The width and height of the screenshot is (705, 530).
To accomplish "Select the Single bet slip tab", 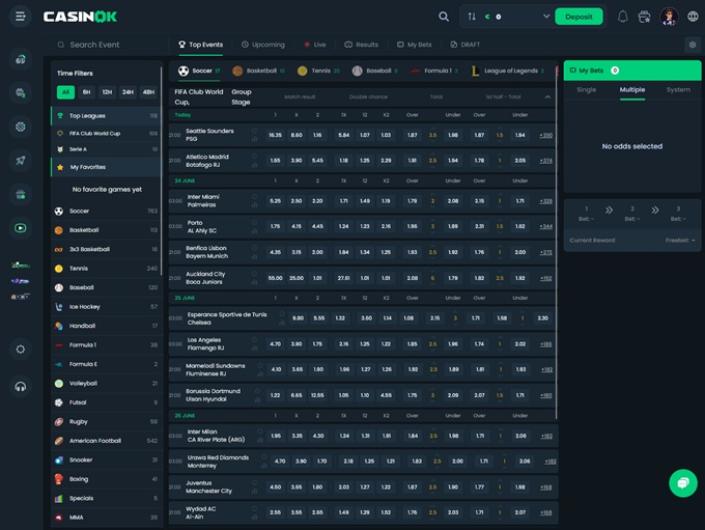I will click(x=586, y=90).
